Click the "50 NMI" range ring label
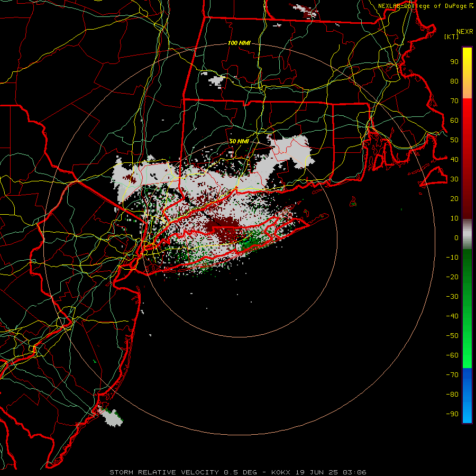Image resolution: width=476 pixels, height=476 pixels. coord(239,141)
